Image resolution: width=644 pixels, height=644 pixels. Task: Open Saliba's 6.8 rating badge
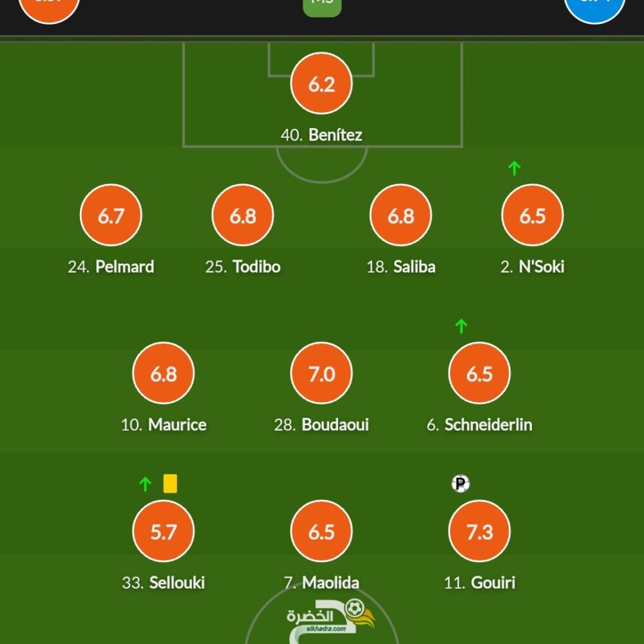coord(401,215)
